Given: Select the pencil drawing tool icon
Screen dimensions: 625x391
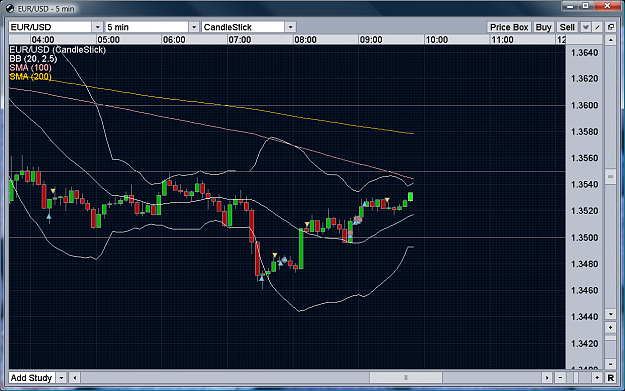Looking at the screenshot, I should click(x=597, y=27).
